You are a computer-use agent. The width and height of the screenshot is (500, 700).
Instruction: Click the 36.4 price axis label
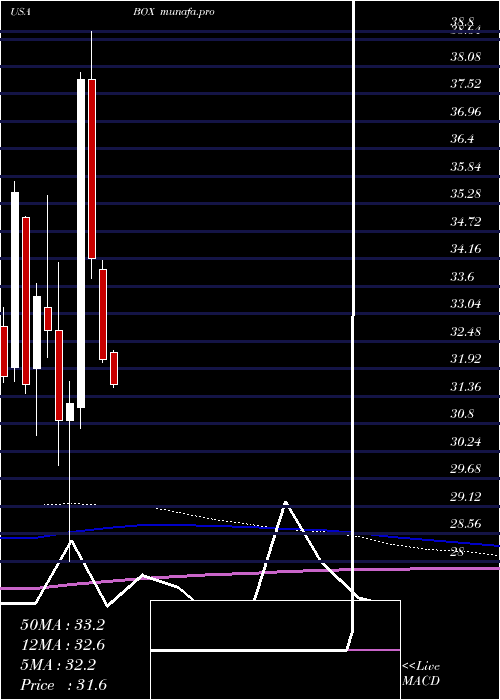click(x=462, y=139)
